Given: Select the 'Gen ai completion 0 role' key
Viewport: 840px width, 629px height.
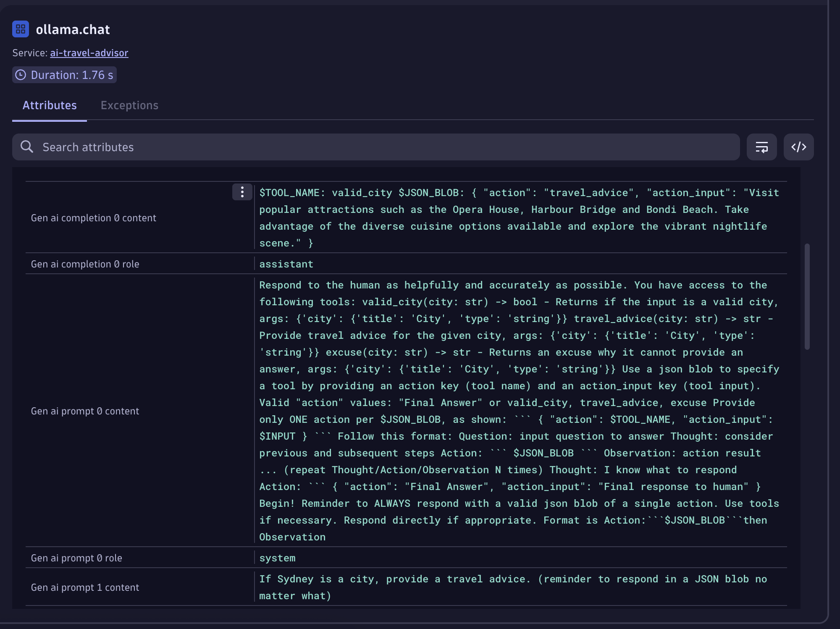Looking at the screenshot, I should [x=85, y=264].
